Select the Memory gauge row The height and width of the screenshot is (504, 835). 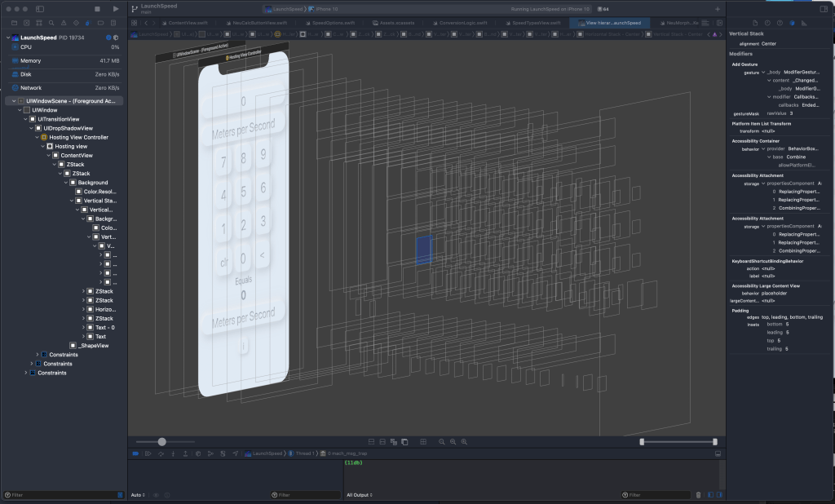(31, 60)
